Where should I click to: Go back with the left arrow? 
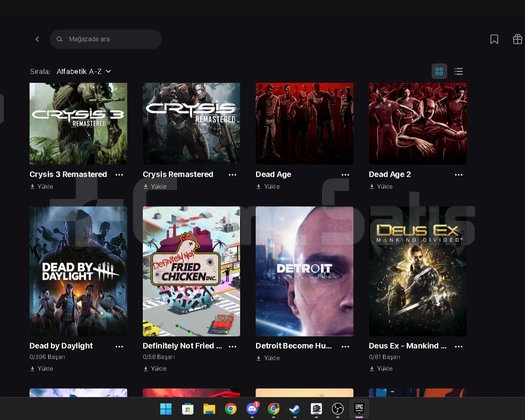coord(37,39)
